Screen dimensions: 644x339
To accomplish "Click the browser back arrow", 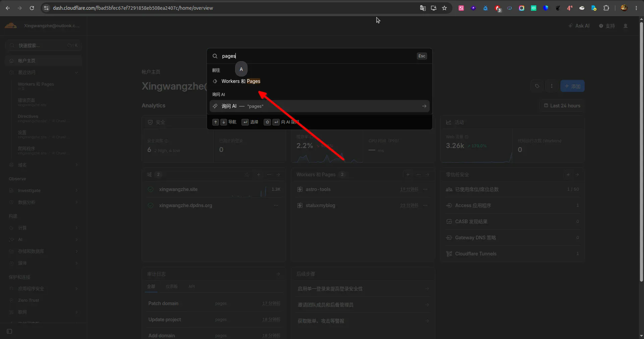I will click(x=8, y=8).
